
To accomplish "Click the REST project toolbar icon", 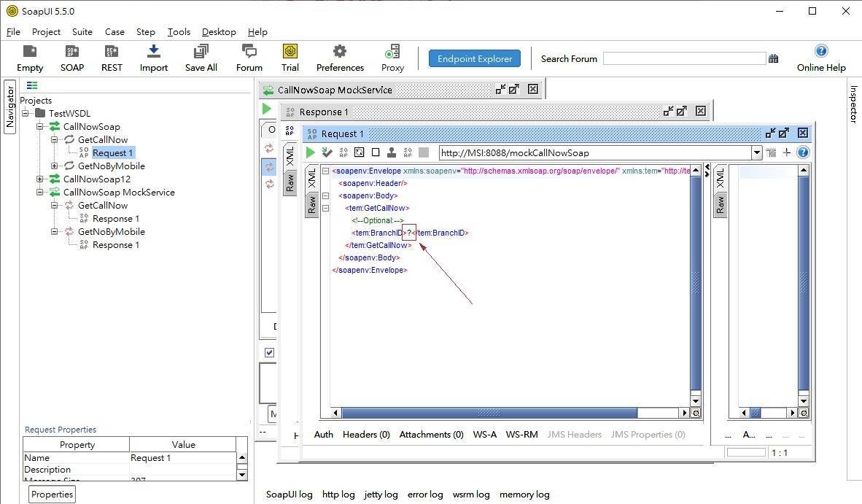I will tap(112, 53).
